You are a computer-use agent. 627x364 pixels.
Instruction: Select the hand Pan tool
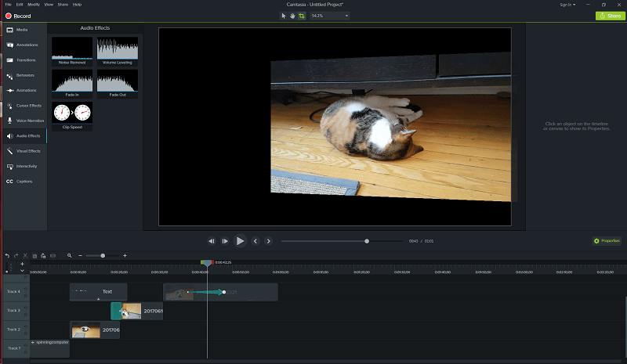tap(292, 16)
